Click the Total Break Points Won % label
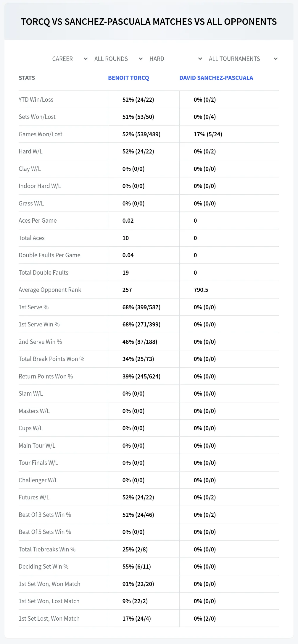Image resolution: width=298 pixels, height=644 pixels. click(x=51, y=359)
